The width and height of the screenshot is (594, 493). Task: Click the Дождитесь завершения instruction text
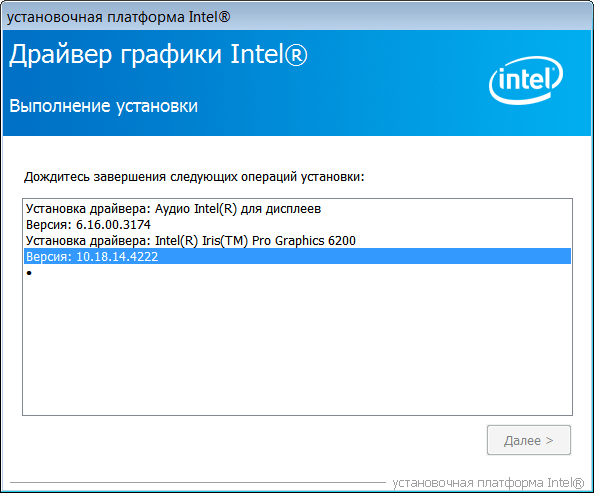point(194,177)
